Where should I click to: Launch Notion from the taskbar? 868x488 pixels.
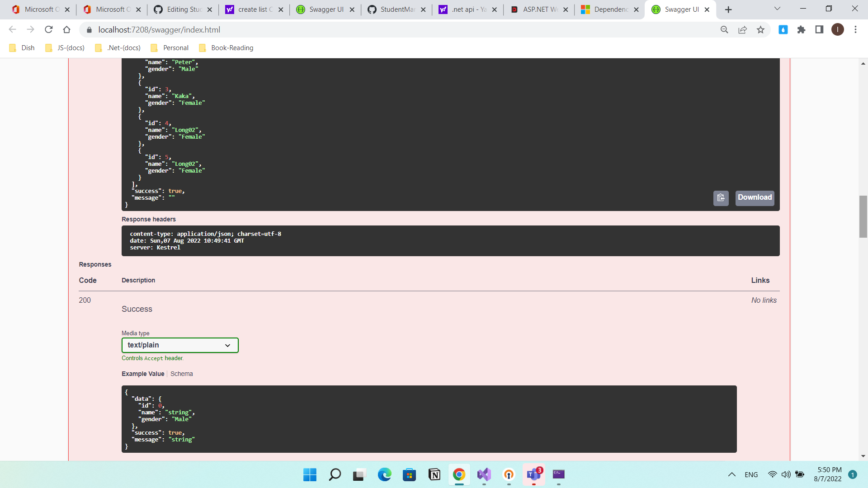(x=434, y=475)
